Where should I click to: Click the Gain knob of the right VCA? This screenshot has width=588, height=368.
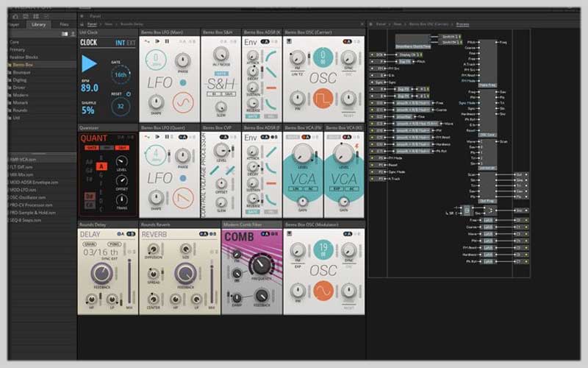coord(343,202)
